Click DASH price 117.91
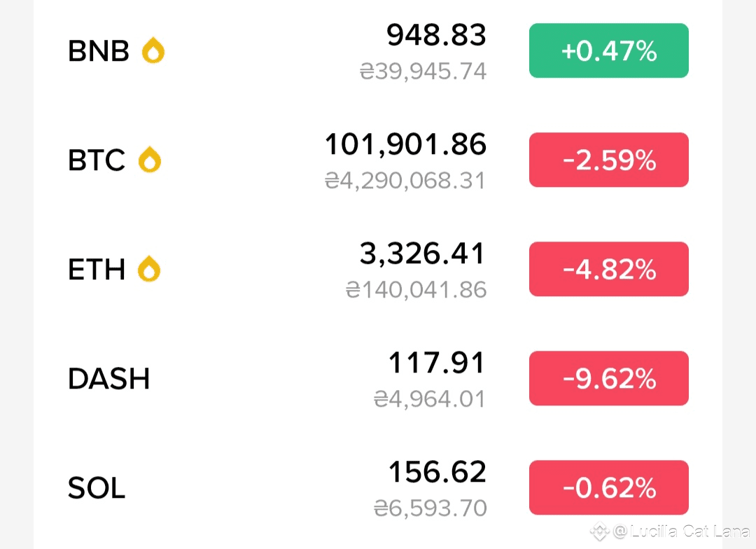 (x=436, y=363)
